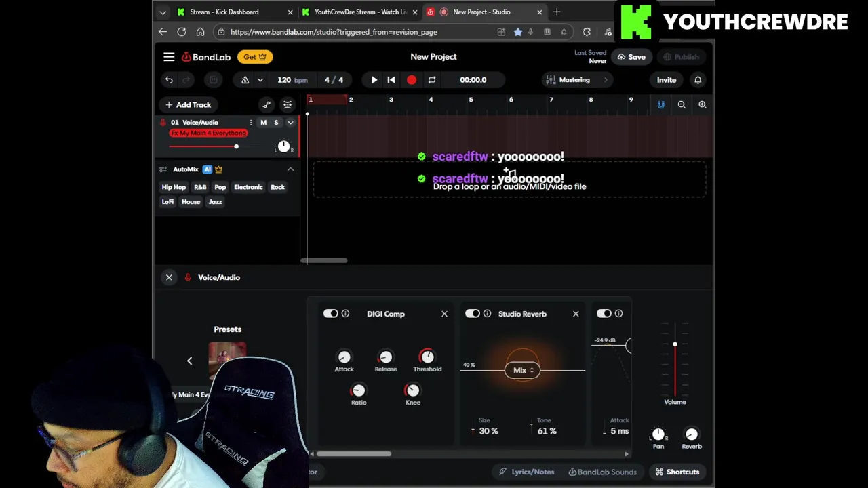This screenshot has width=868, height=488.
Task: Click the AutoMix sliders icon
Action: coord(163,169)
